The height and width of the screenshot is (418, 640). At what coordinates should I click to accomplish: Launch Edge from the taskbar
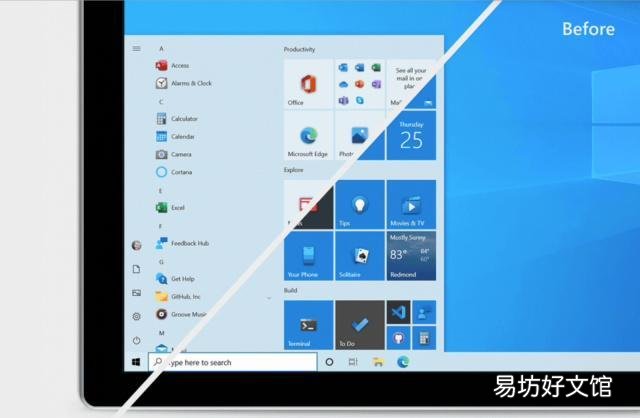pyautogui.click(x=403, y=362)
